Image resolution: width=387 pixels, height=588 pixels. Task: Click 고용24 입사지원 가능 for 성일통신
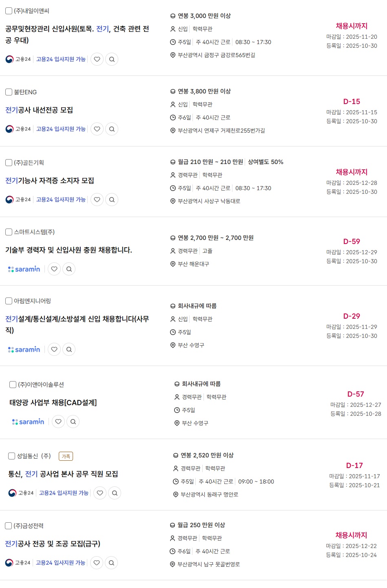click(64, 493)
